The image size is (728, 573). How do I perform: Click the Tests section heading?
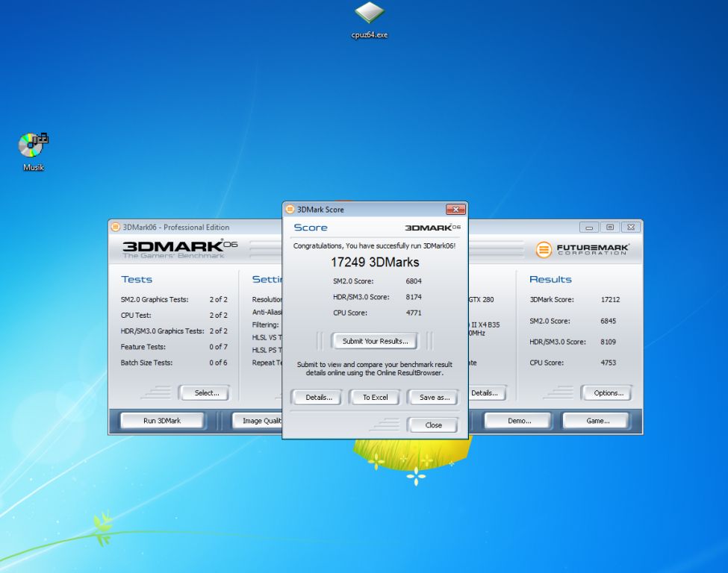pyautogui.click(x=137, y=279)
